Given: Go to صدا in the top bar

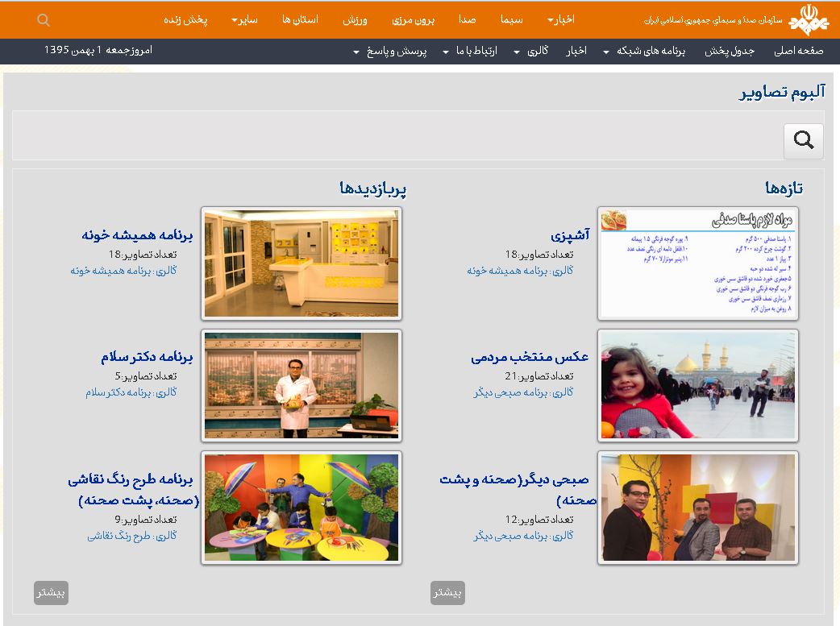Looking at the screenshot, I should click(x=467, y=20).
